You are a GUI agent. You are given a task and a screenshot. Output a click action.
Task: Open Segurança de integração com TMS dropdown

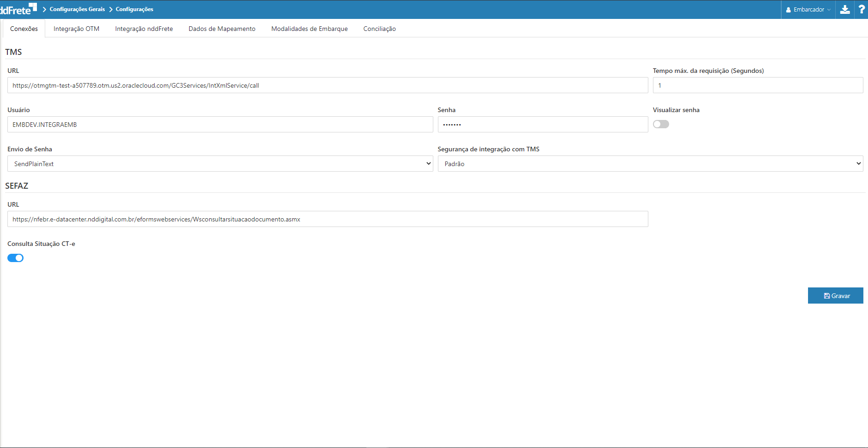click(650, 164)
